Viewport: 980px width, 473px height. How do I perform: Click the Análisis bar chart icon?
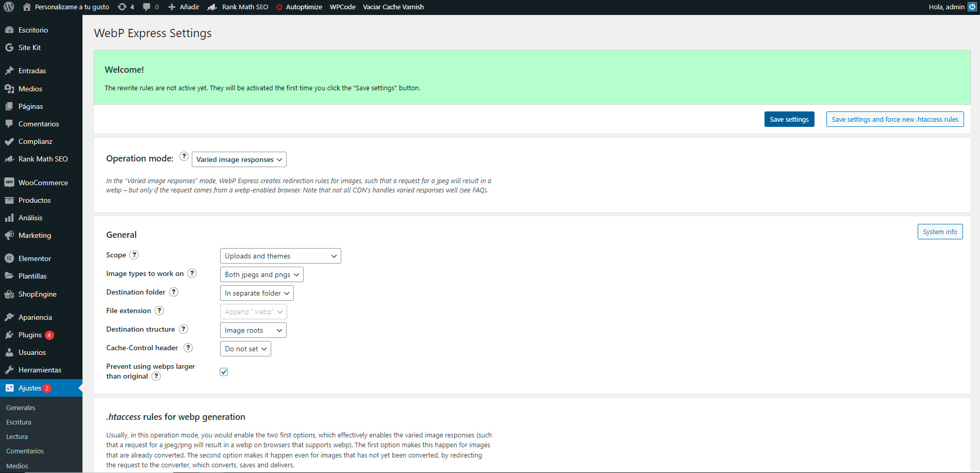pos(9,218)
